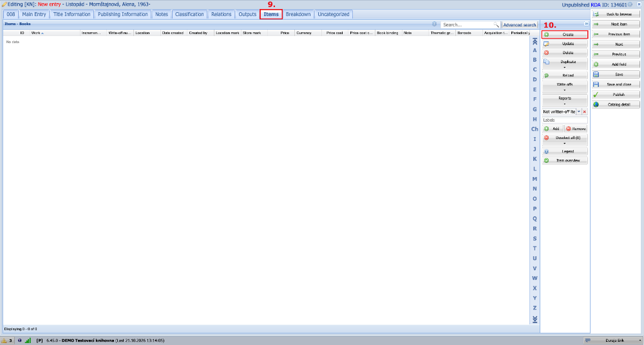The height and width of the screenshot is (345, 644).
Task: Reload the items list
Action: coord(565,75)
